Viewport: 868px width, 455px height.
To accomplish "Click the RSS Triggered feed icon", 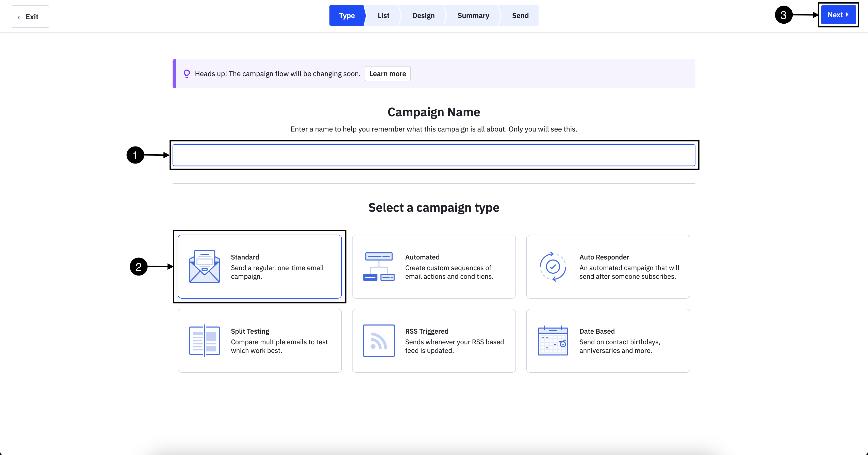I will (x=379, y=340).
